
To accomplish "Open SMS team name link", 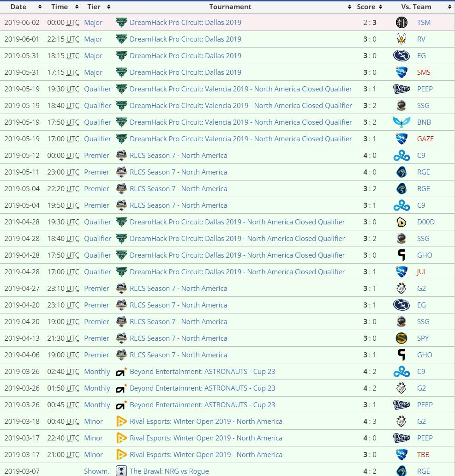I will (424, 72).
